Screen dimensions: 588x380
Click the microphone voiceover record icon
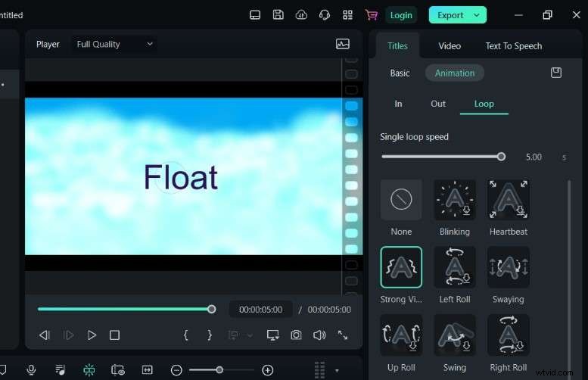[32, 370]
